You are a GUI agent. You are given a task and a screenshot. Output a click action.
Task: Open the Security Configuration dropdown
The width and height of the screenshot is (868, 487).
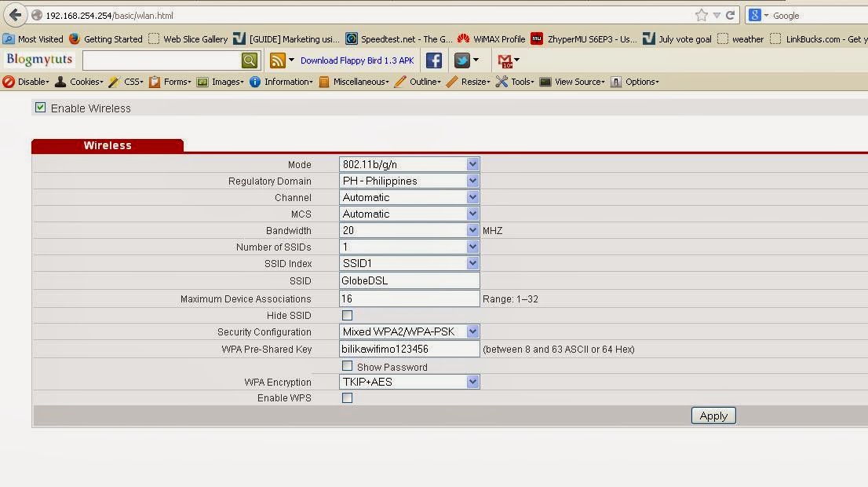tap(409, 332)
